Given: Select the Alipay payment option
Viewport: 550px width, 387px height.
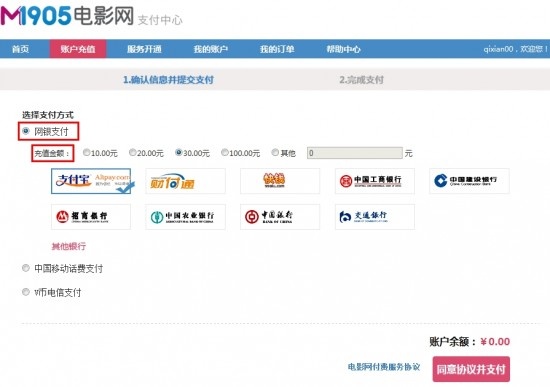Looking at the screenshot, I should [x=91, y=181].
